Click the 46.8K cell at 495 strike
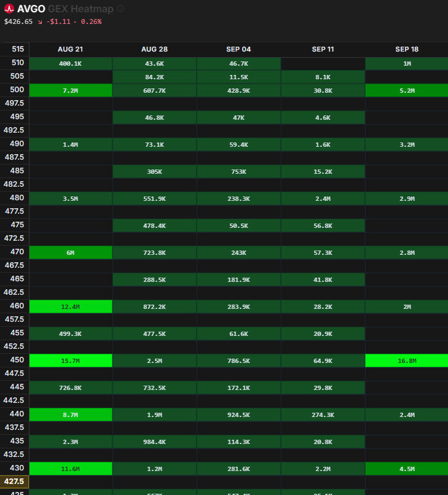This screenshot has width=448, height=495. coord(154,117)
